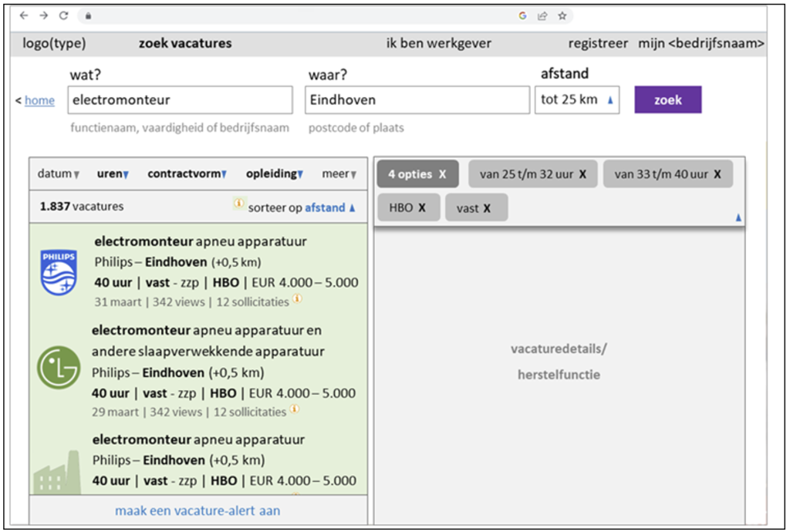Click info icon after first 12 sollicitaties
Image resolution: width=790 pixels, height=532 pixels.
coord(296,299)
